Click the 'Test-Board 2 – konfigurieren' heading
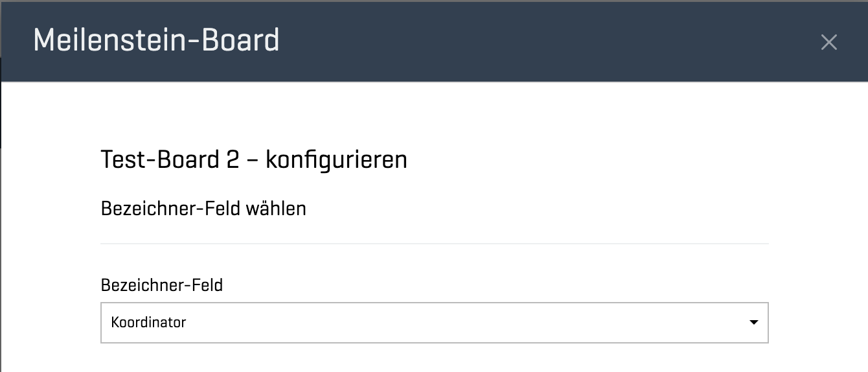The image size is (868, 372). (x=254, y=159)
